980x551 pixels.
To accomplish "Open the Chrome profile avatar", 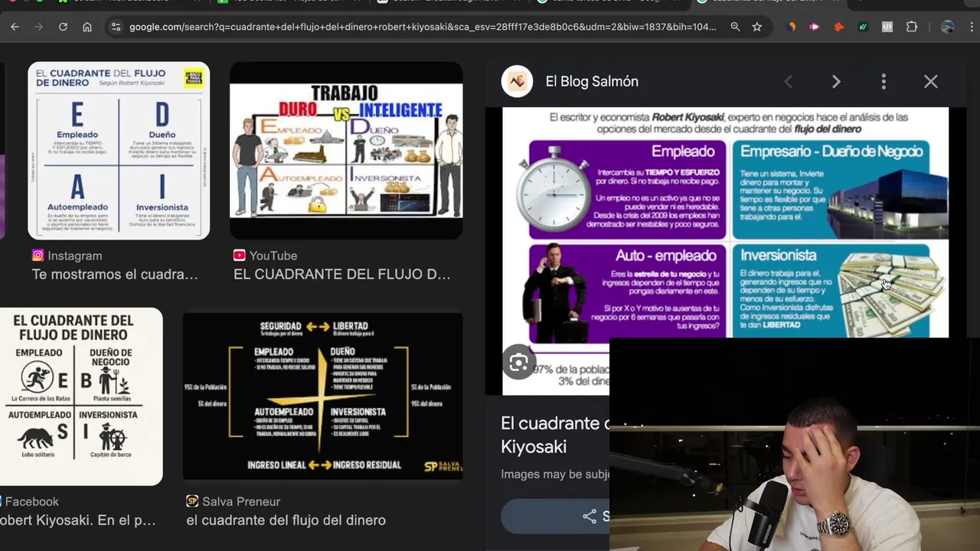I will [x=948, y=27].
